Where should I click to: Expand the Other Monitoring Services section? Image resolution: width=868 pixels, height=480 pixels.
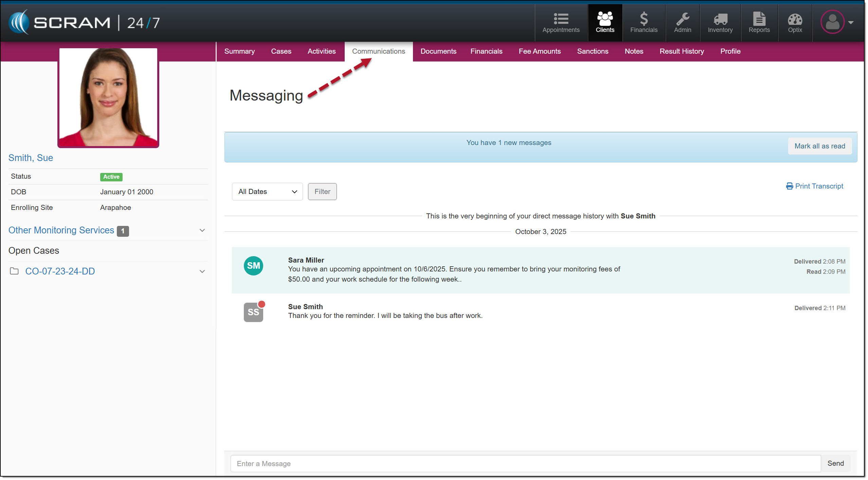click(202, 230)
